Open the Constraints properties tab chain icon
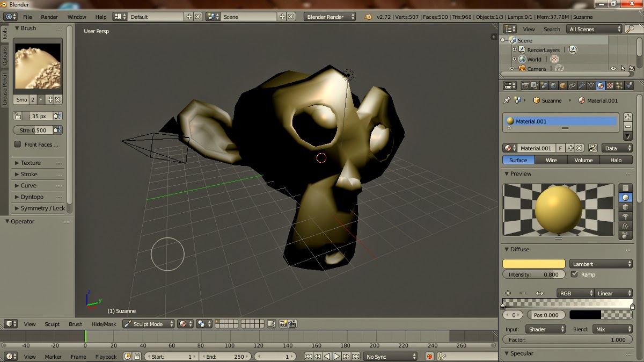This screenshot has height=362, width=644. pyautogui.click(x=573, y=85)
